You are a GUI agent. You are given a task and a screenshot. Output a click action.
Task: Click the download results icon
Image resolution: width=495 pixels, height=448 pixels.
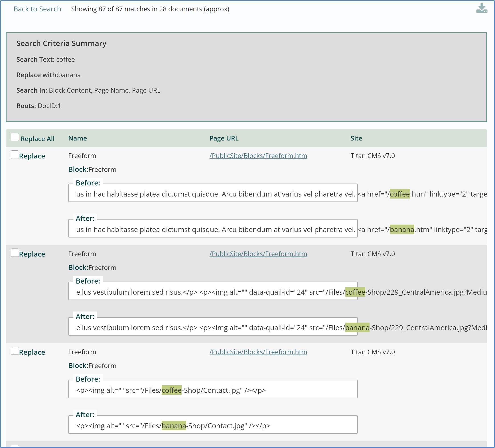[482, 8]
